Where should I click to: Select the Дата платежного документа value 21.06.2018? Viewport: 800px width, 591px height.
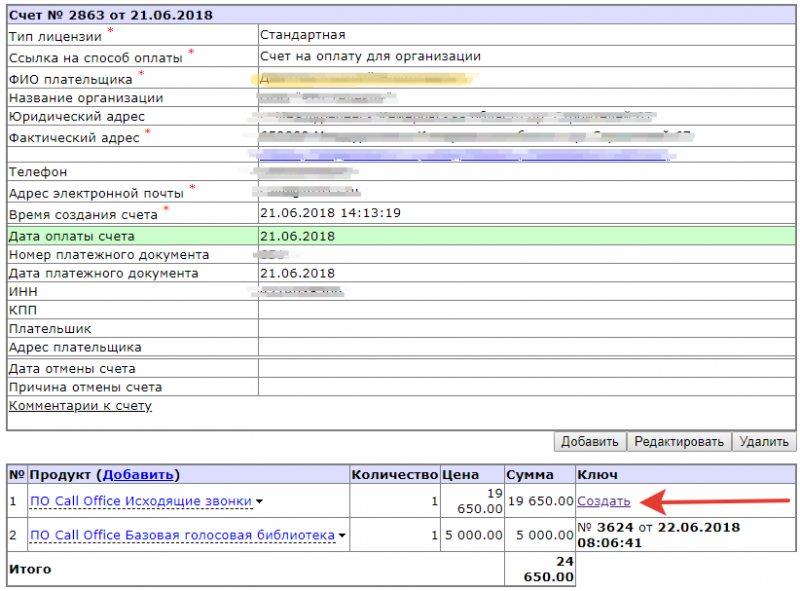[297, 273]
